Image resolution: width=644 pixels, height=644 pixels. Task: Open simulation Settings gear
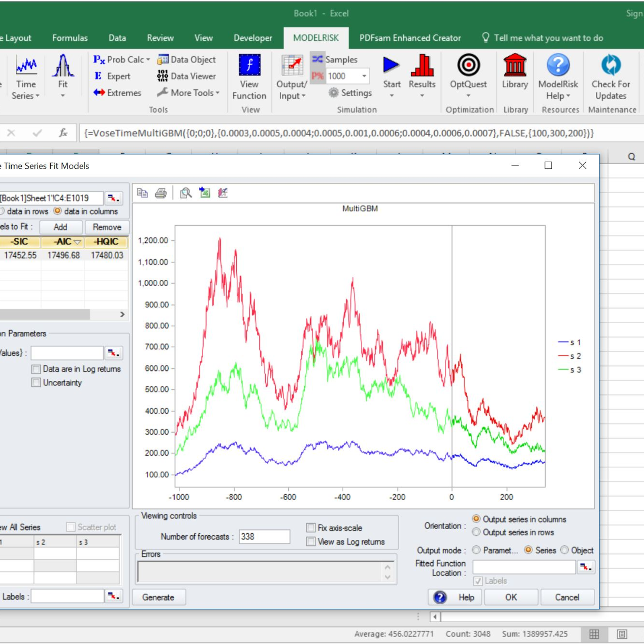click(350, 93)
